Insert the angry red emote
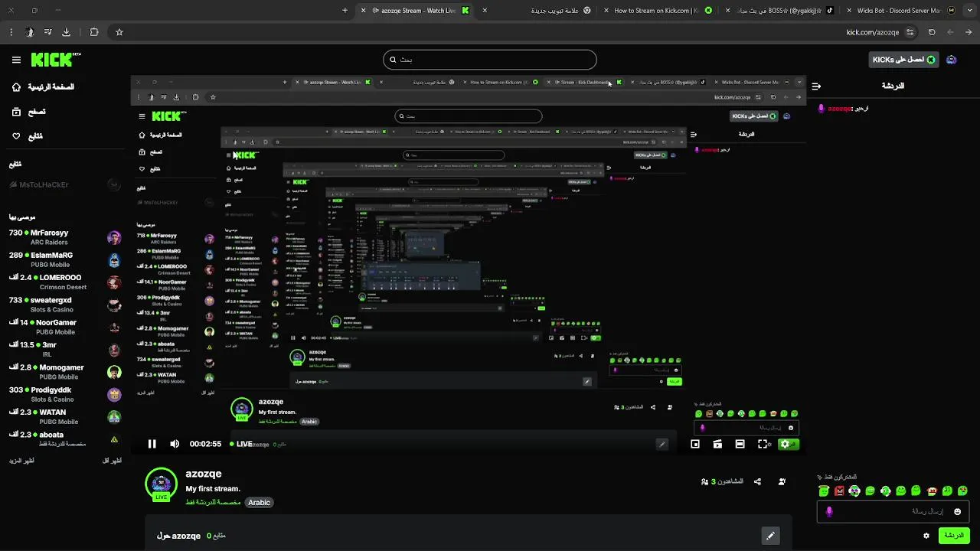This screenshot has width=980, height=551. [839, 491]
